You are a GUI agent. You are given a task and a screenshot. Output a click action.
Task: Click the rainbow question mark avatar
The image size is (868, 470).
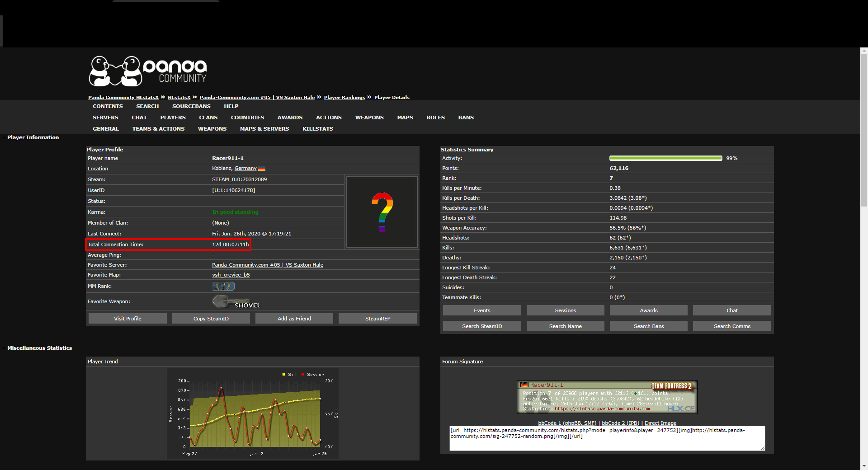pyautogui.click(x=382, y=212)
